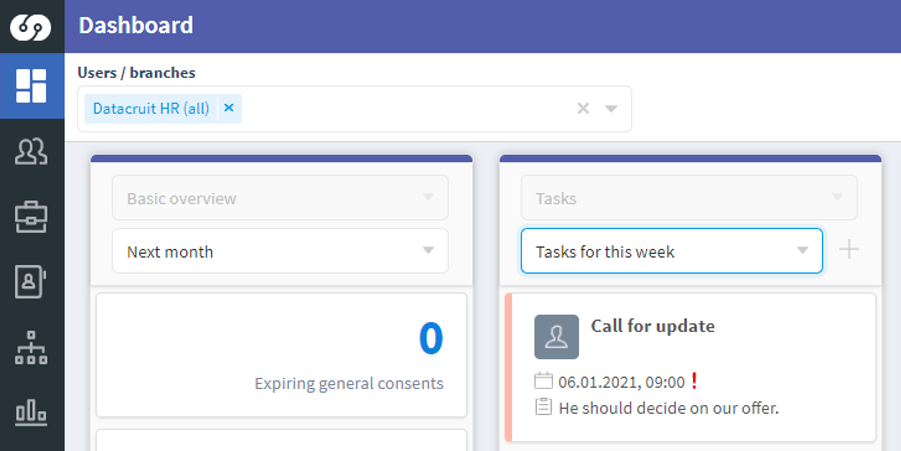The image size is (901, 451).
Task: Click the clipboard note icon in task
Action: [x=543, y=407]
